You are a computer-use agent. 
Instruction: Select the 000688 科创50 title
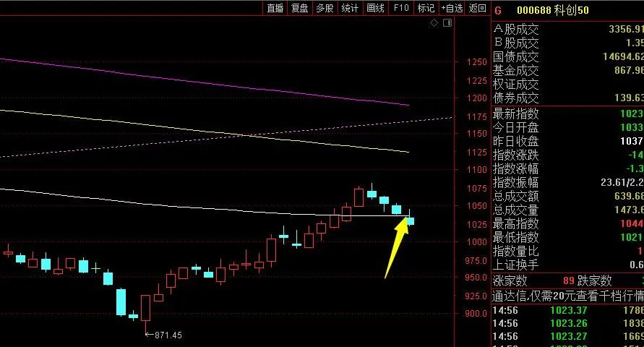coord(552,10)
